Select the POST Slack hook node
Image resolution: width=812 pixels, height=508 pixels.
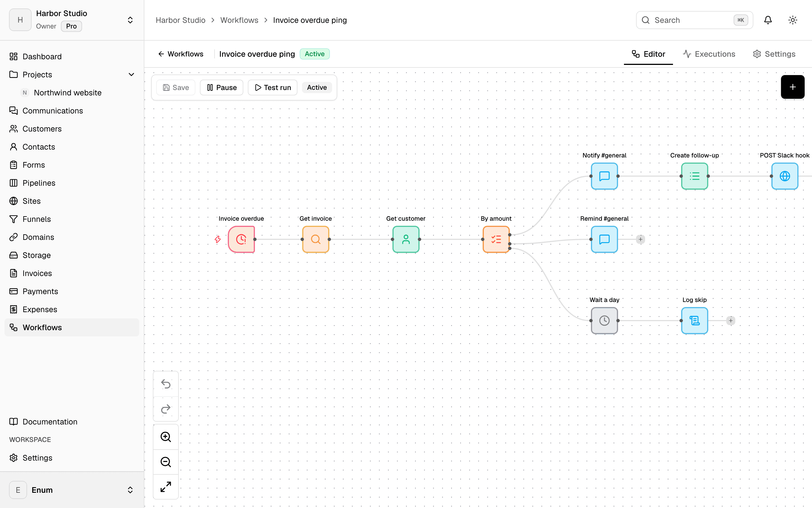(784, 176)
